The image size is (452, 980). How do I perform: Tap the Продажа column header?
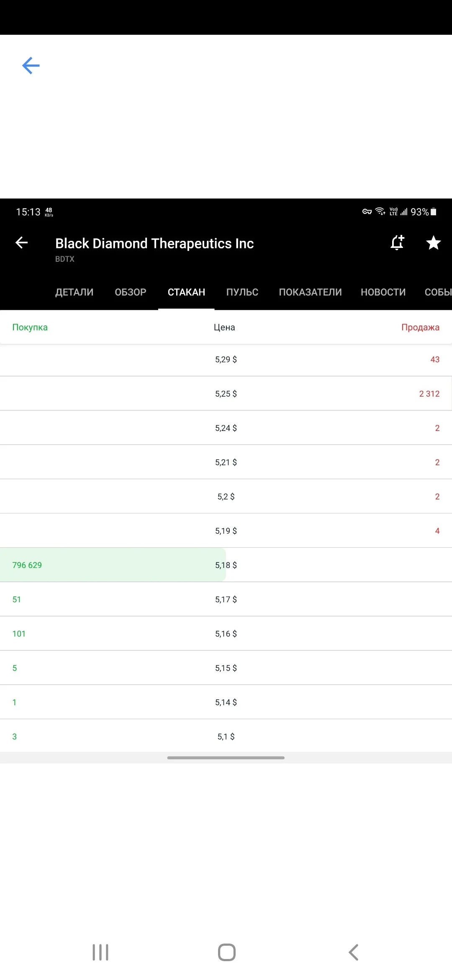coord(420,327)
